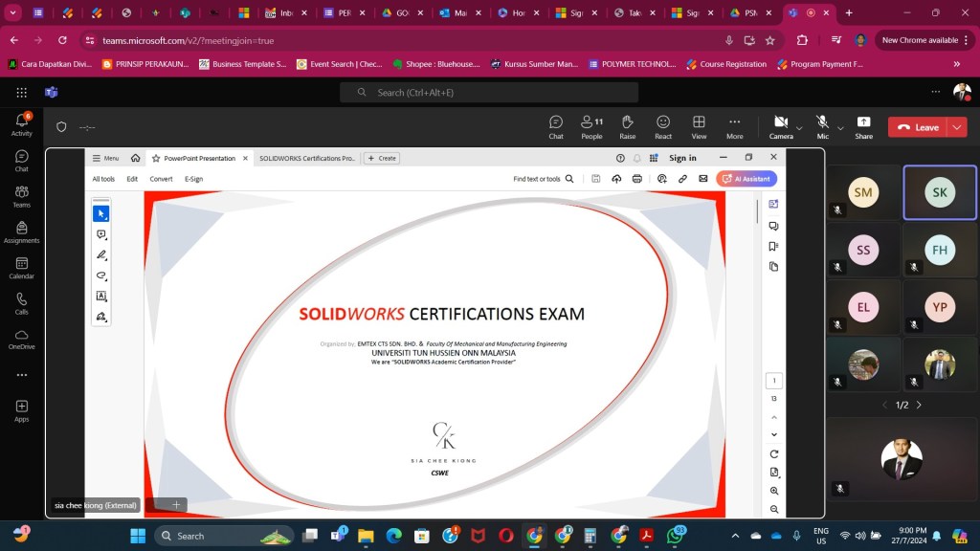Click the New Chrome available button
This screenshot has height=551, width=980.
[x=919, y=40]
